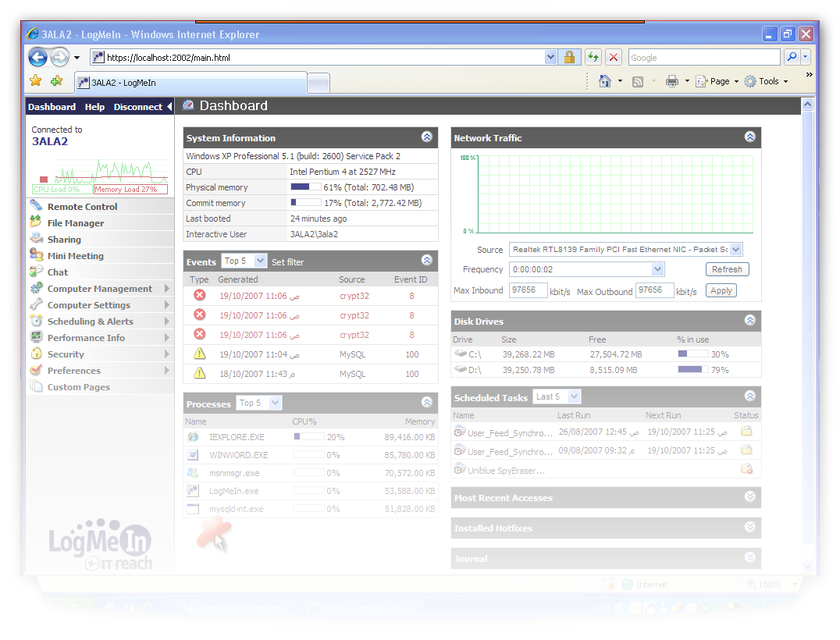Click the Add to Favorites plus-star icon
Image resolution: width=840 pixels, height=640 pixels.
(x=57, y=81)
